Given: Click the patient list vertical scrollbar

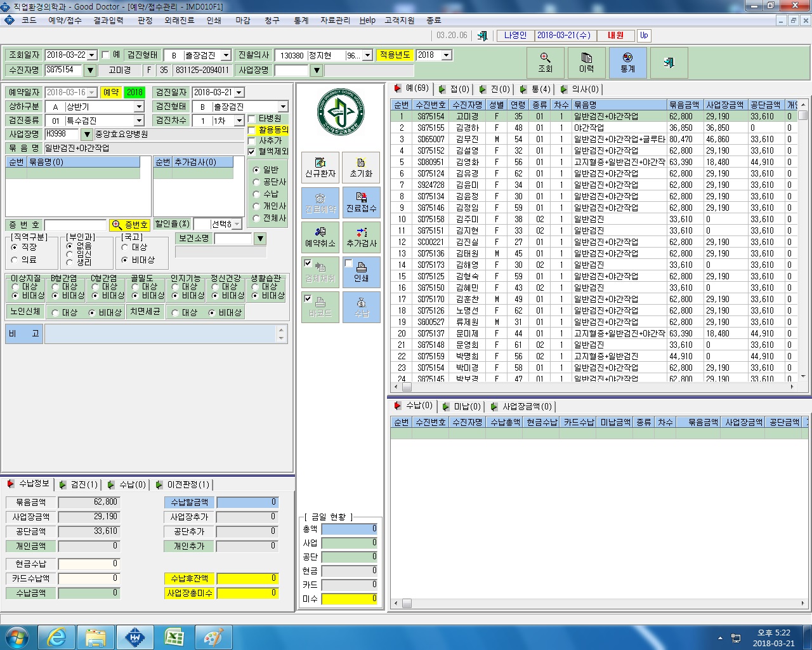Looking at the screenshot, I should coord(803,241).
